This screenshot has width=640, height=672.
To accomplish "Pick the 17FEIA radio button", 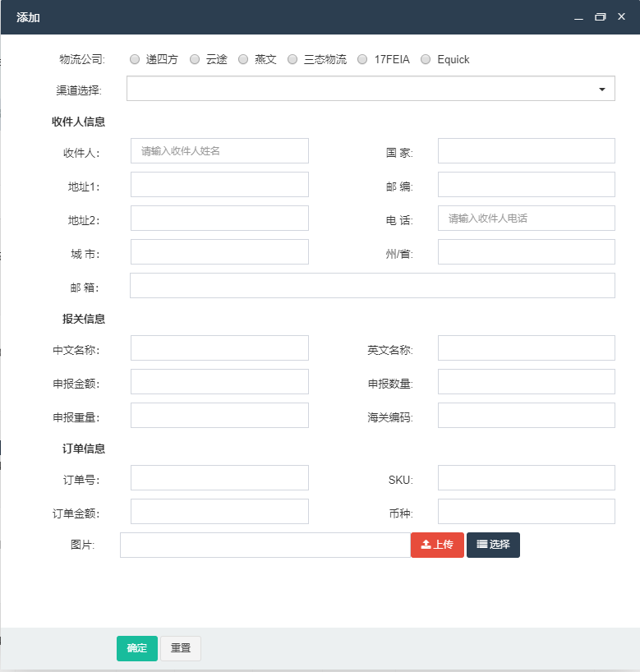I will pyautogui.click(x=362, y=59).
